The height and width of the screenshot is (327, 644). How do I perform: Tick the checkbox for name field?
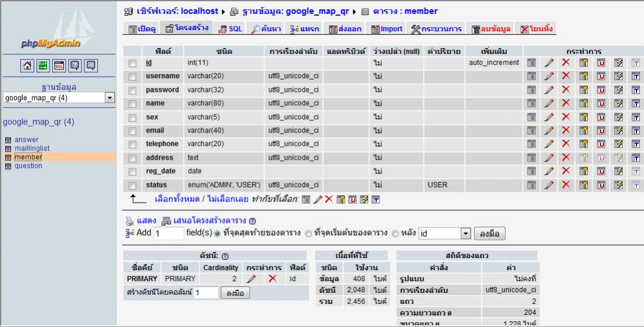(132, 104)
